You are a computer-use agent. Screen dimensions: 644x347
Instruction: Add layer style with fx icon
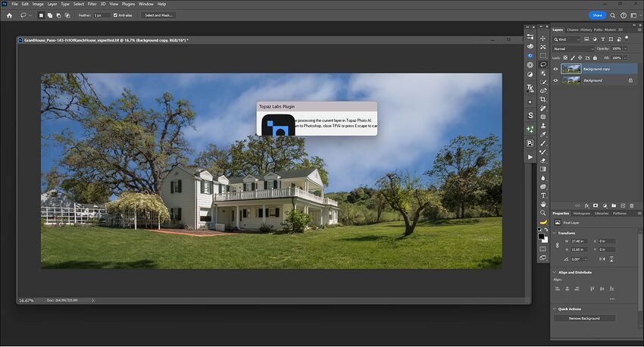click(x=586, y=205)
